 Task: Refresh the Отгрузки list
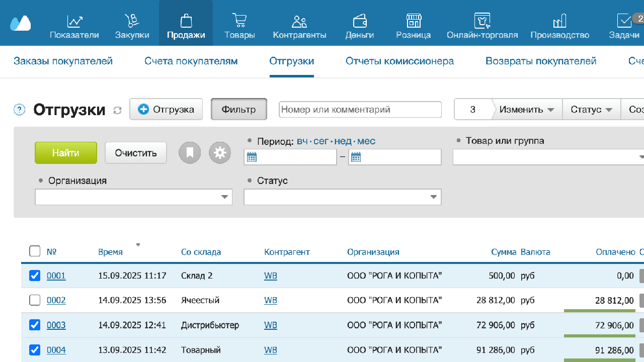pyautogui.click(x=118, y=110)
